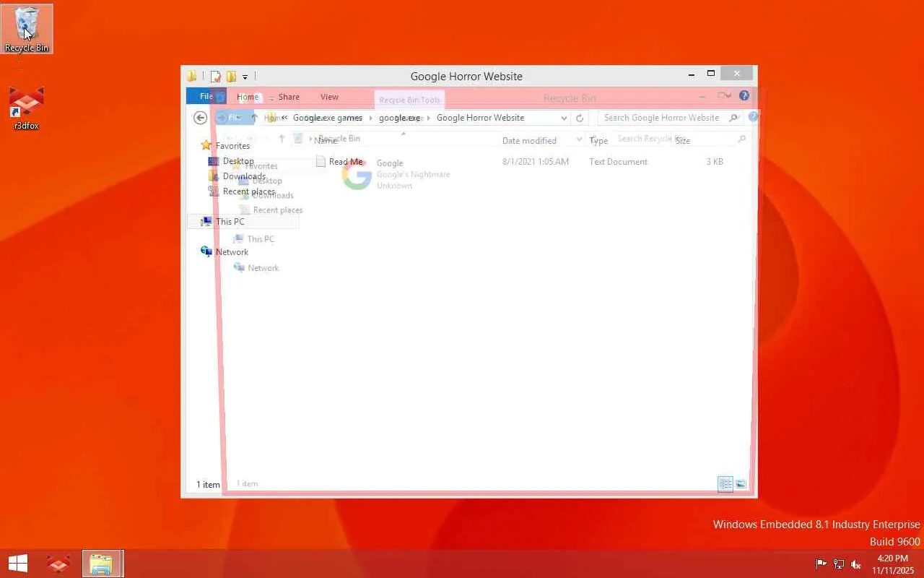Open Explorer Help with the question mark
The width and height of the screenshot is (924, 578).
[x=744, y=95]
